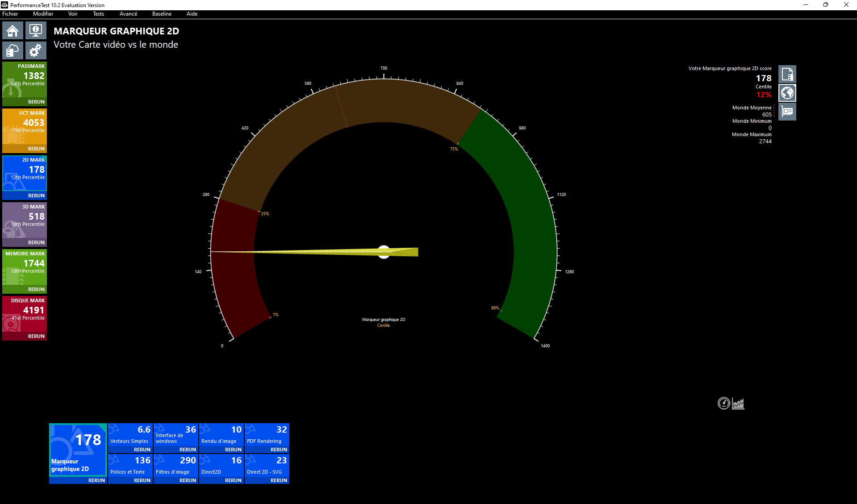Switch to gauge view icon
This screenshot has width=857, height=504.
coord(723,403)
